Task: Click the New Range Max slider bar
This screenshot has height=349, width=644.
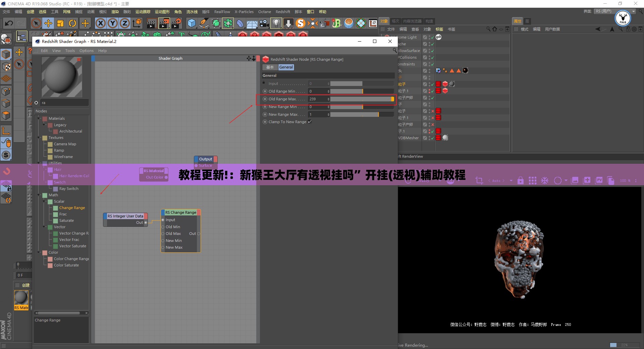Action: tap(362, 114)
